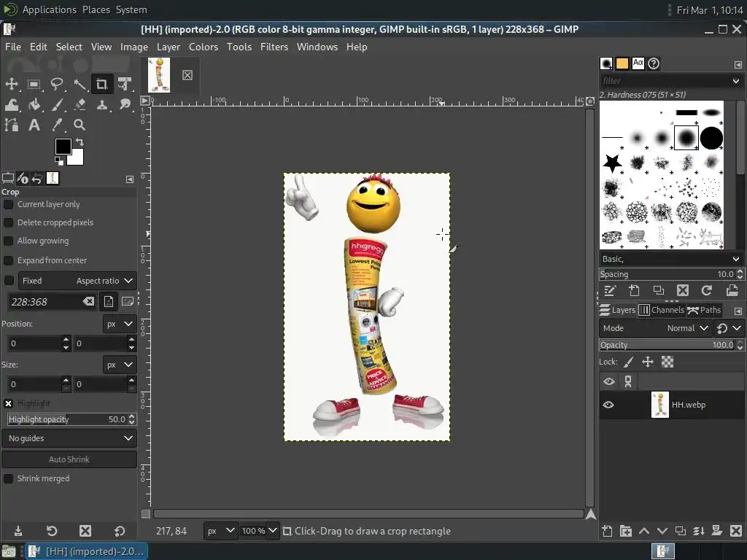Lock the layer alpha channel
747x560 pixels.
[667, 362]
